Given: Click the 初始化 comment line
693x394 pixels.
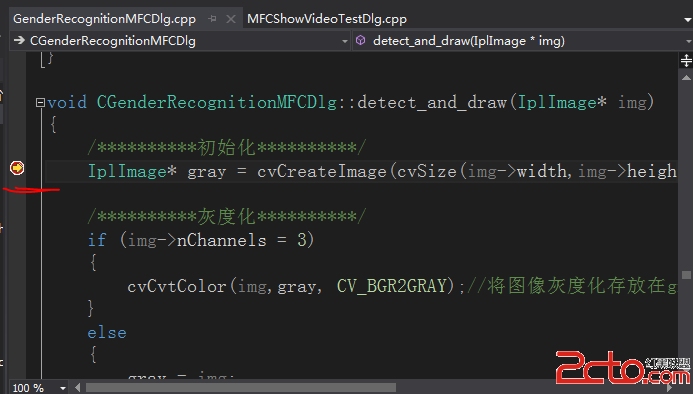Looking at the screenshot, I should tap(227, 147).
